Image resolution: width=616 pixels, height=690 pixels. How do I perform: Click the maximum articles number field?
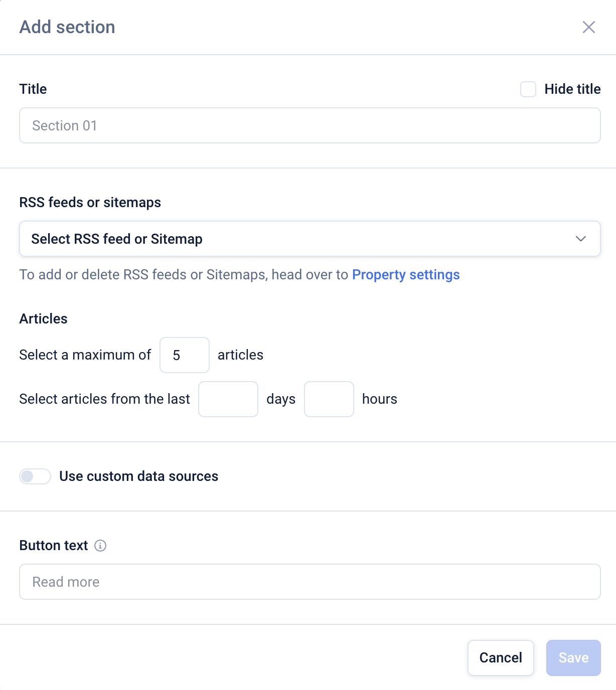pyautogui.click(x=184, y=355)
